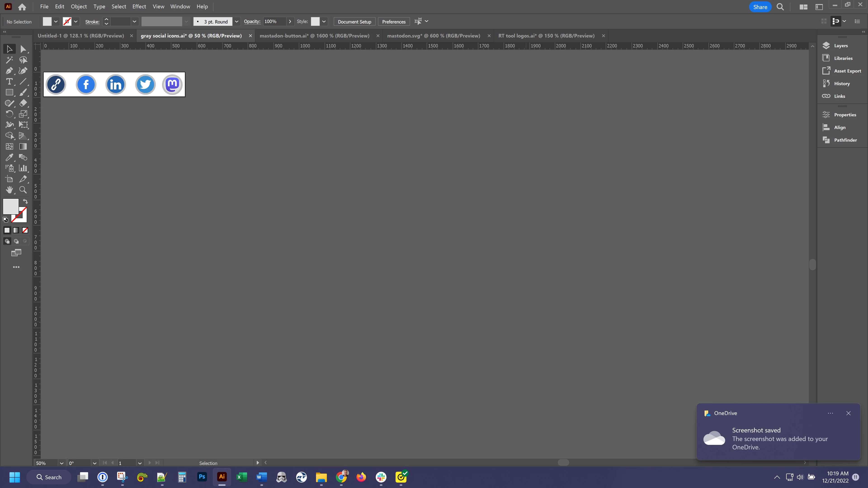
Task: Open the Effect menu
Action: coord(139,6)
